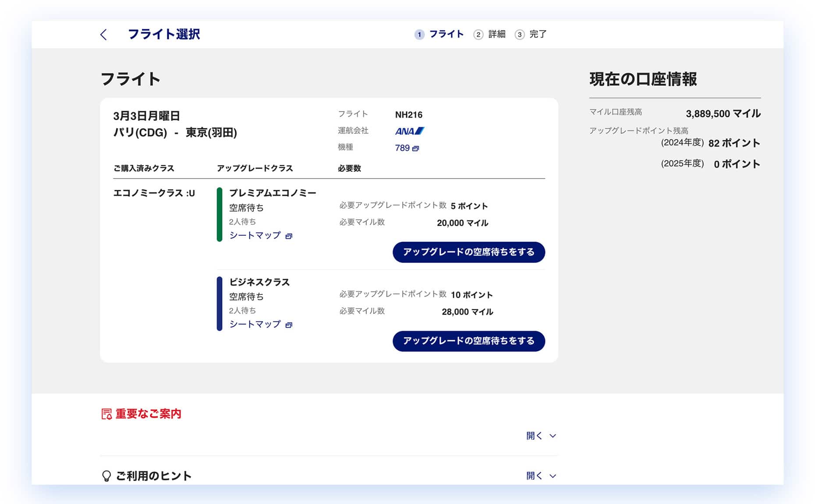Viewport: 815px width, 504px height.
Task: Expand the 重要なご案内 section with 開く
Action: point(541,436)
